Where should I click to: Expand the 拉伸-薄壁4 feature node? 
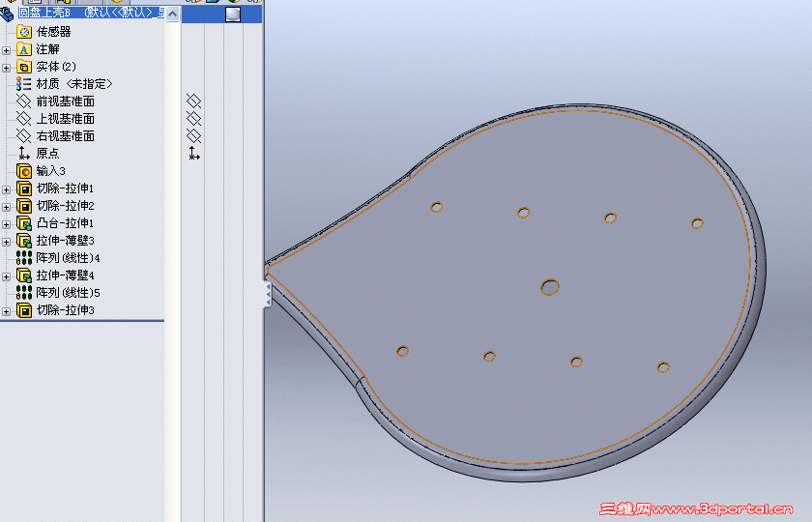(6, 276)
